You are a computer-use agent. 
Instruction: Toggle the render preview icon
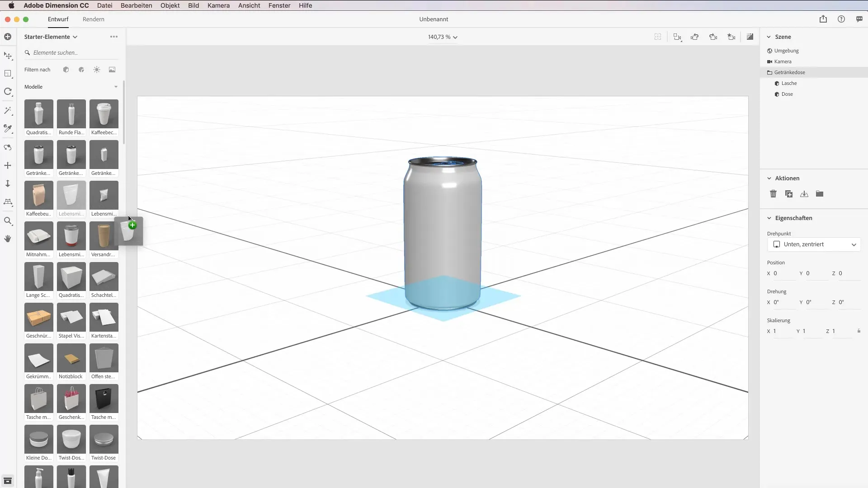(x=750, y=37)
